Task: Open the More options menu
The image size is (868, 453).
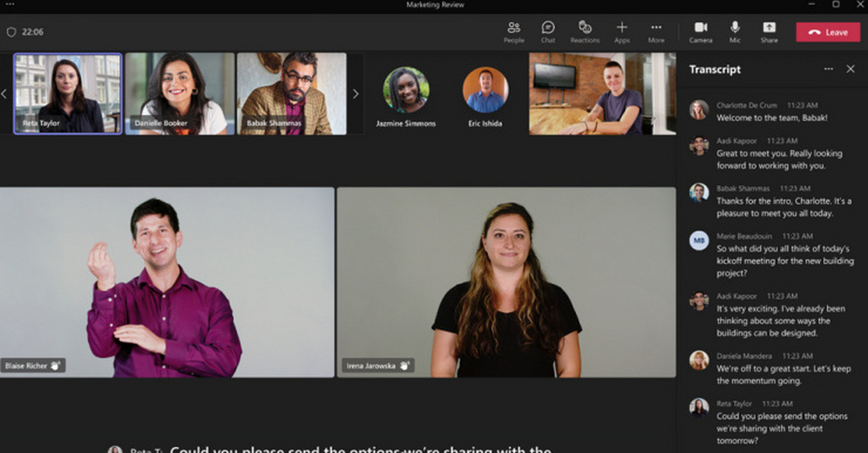Action: (656, 31)
